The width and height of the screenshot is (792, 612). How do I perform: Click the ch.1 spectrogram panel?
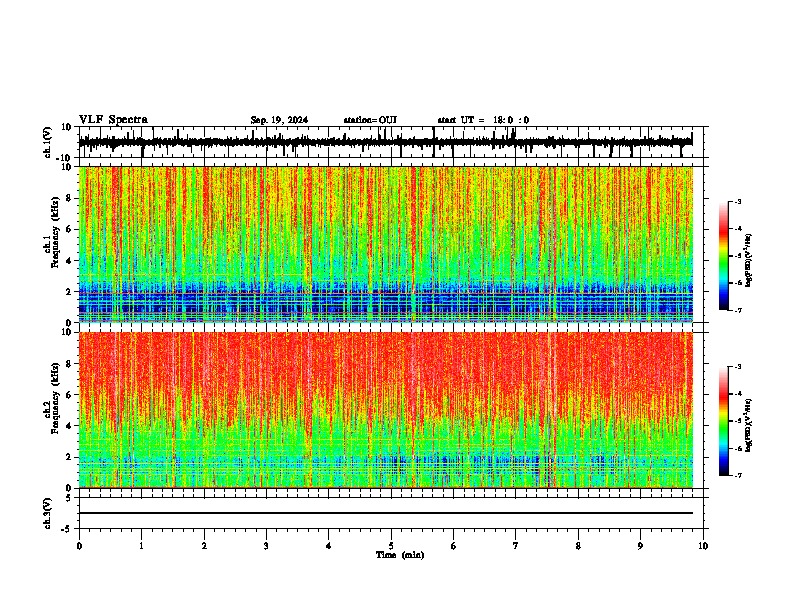385,244
